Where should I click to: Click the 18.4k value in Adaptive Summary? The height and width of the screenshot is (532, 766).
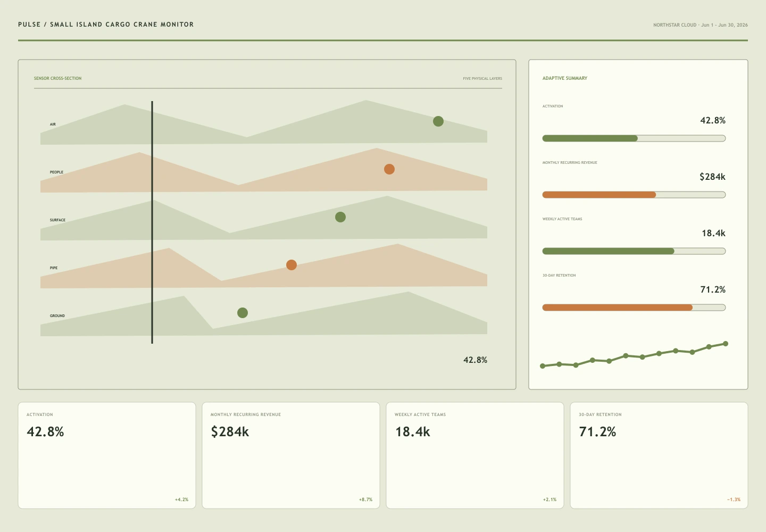click(714, 233)
